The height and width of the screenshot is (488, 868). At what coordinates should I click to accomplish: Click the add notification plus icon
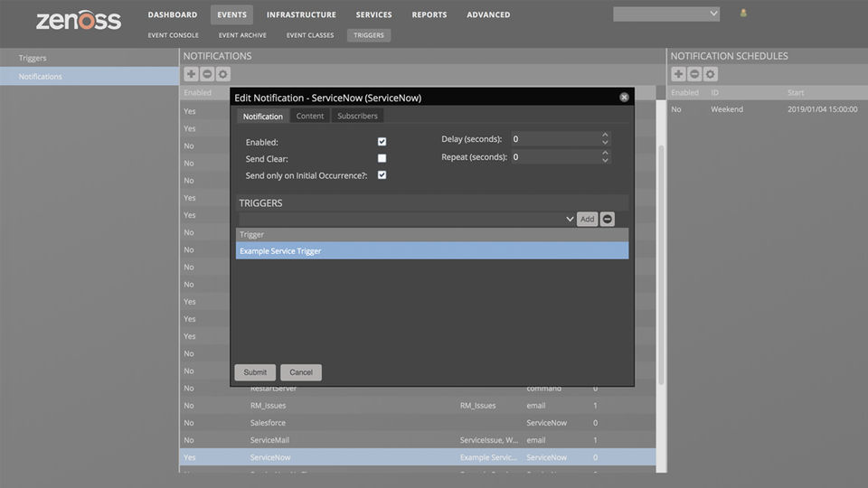191,74
